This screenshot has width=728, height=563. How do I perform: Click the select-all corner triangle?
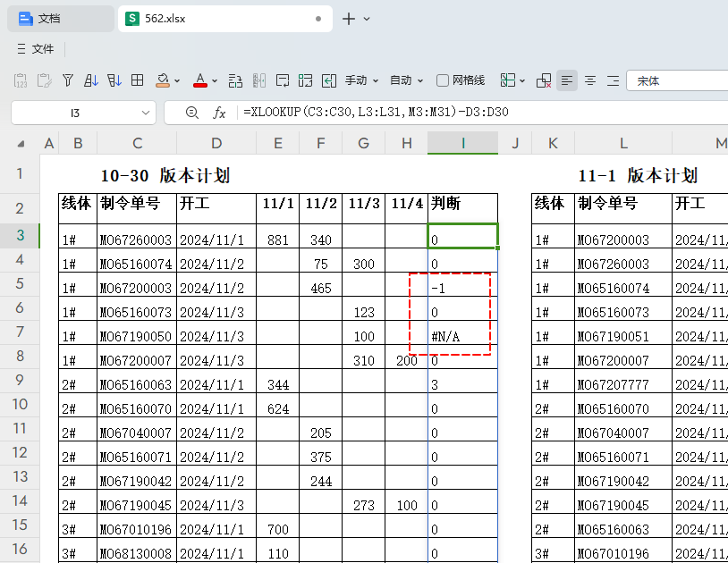click(21, 144)
